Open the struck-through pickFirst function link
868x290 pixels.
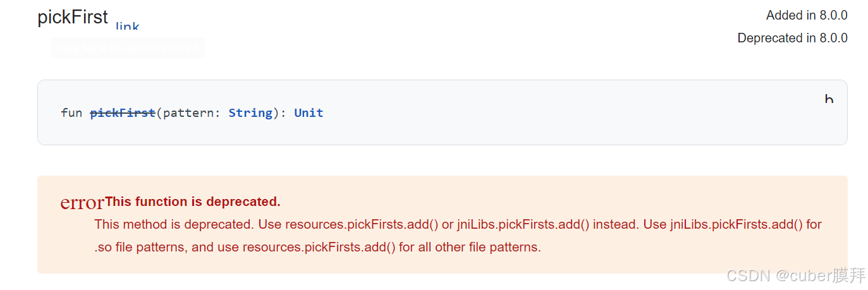point(123,113)
